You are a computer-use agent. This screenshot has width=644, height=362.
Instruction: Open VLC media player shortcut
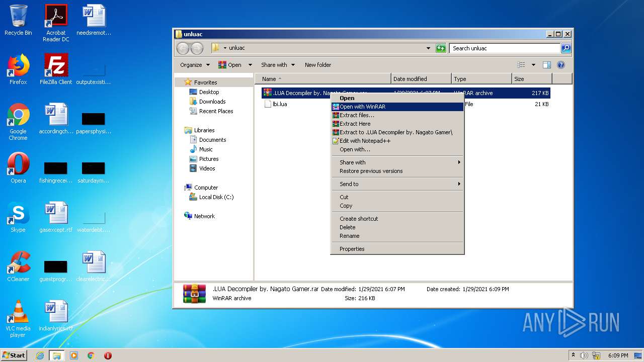[x=18, y=319]
